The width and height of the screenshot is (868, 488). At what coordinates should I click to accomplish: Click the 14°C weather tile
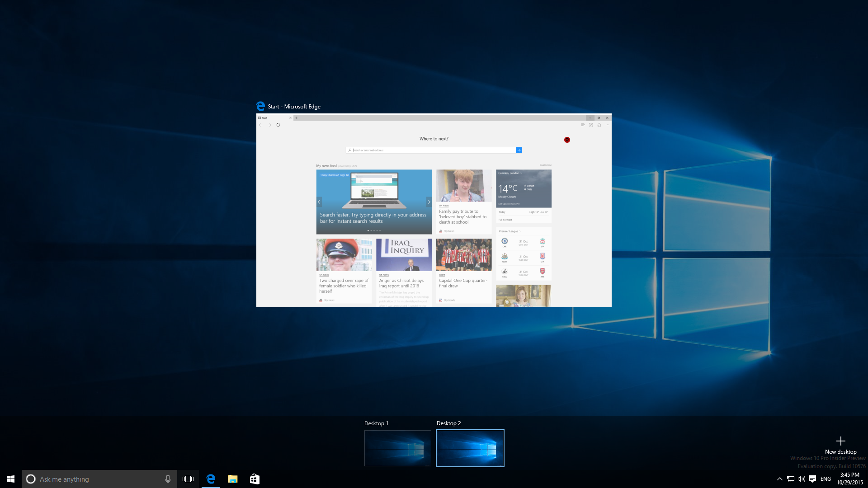(x=524, y=189)
